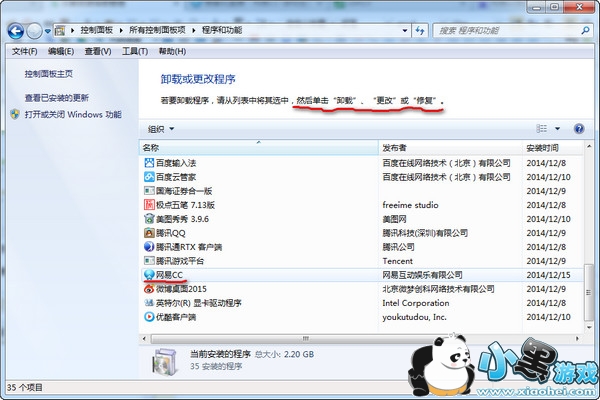Click 所有控制面板项 breadcrumb segment
This screenshot has height=400, width=600.
[157, 30]
